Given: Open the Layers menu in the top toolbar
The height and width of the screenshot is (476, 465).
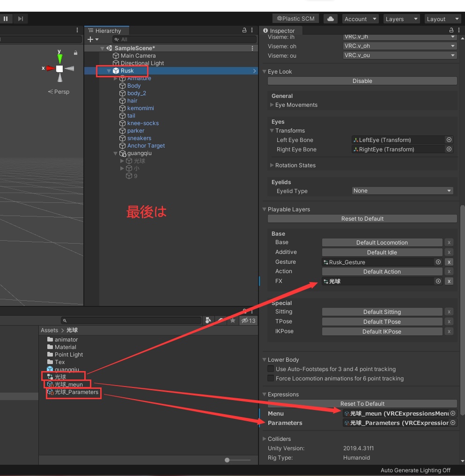Looking at the screenshot, I should [401, 19].
